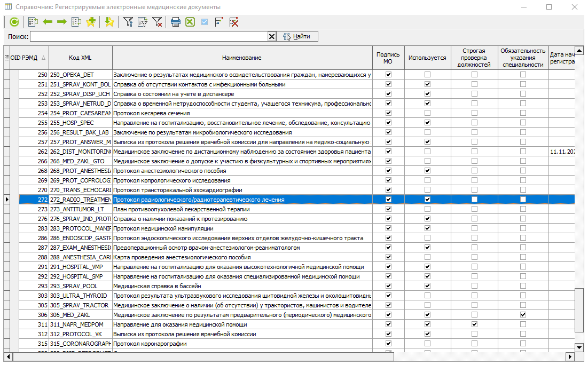Click filter by list funnel icon
The width and height of the screenshot is (588, 365).
(x=143, y=22)
